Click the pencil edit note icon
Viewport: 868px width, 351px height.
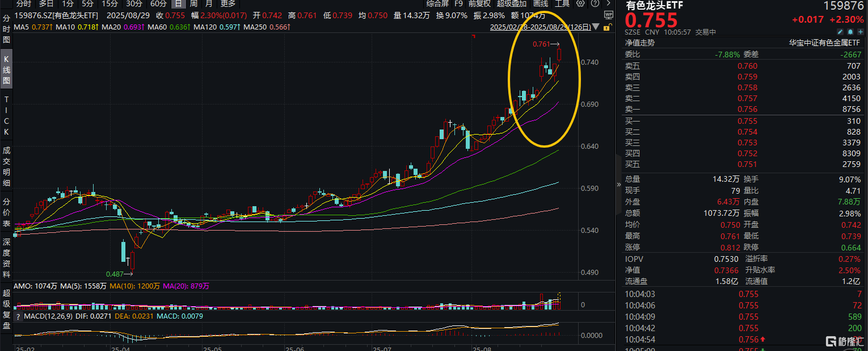(840, 32)
